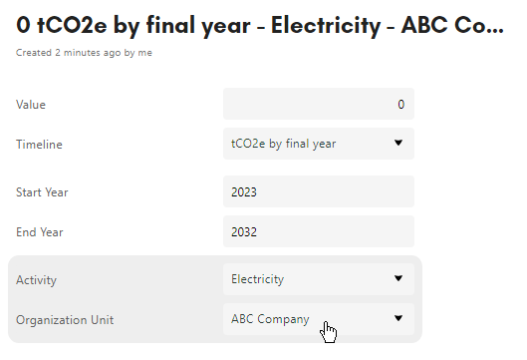
Task: Click the '0' digit inside the Value box
Action: click(401, 104)
